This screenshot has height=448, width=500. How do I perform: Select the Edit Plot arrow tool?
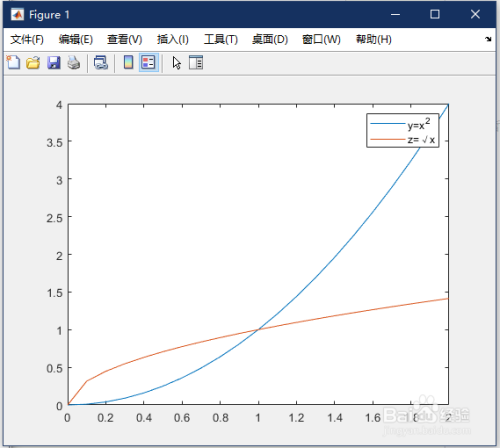click(177, 63)
